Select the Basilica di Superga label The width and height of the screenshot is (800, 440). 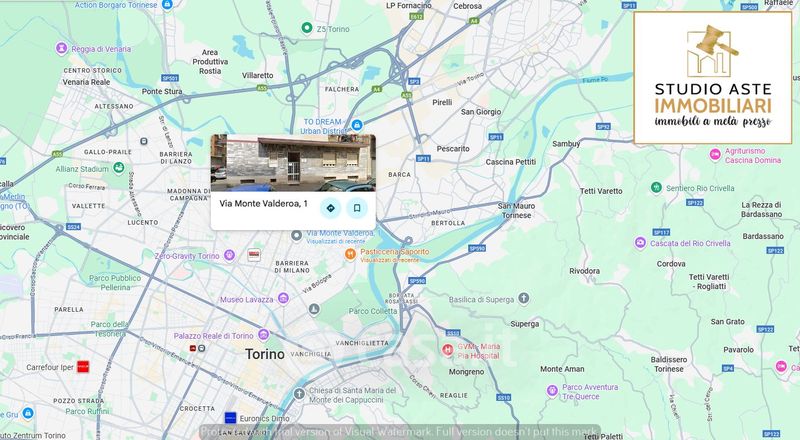click(x=482, y=300)
